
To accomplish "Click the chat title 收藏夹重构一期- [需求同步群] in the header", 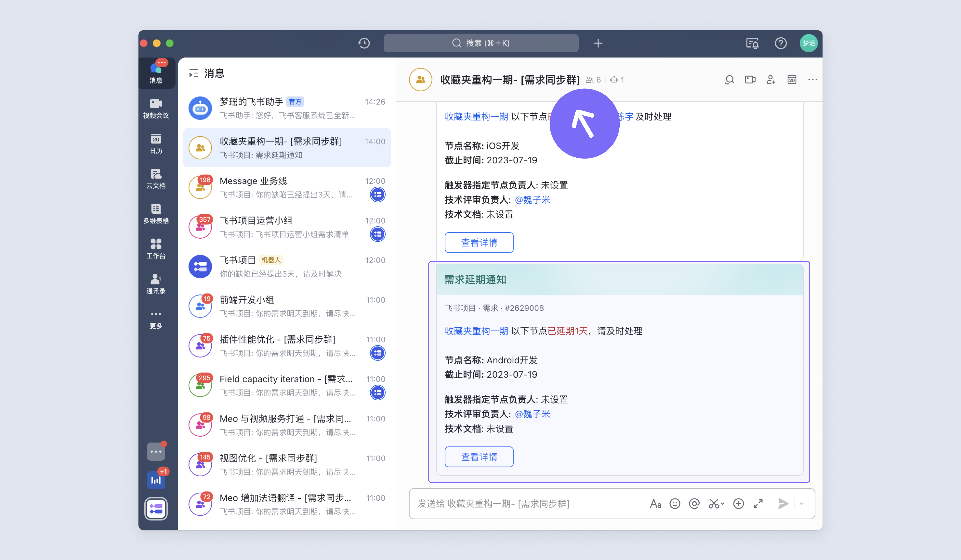I will coord(510,80).
